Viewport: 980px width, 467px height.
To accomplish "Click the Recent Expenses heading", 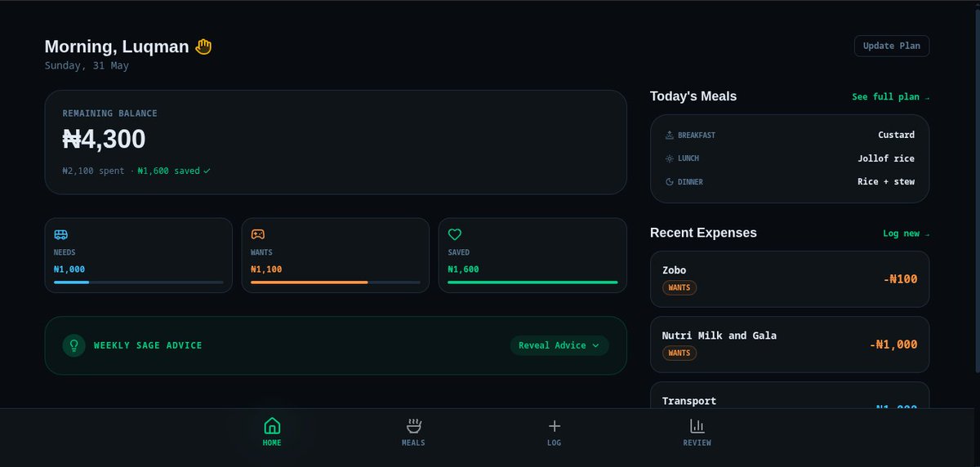I will (703, 233).
